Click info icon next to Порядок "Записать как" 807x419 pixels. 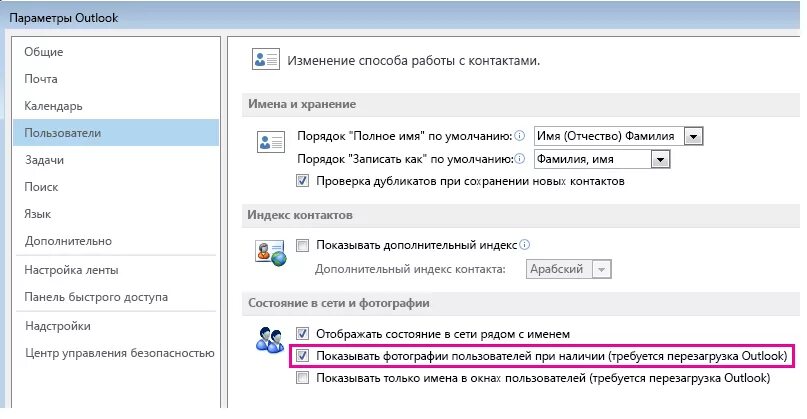pyautogui.click(x=520, y=159)
